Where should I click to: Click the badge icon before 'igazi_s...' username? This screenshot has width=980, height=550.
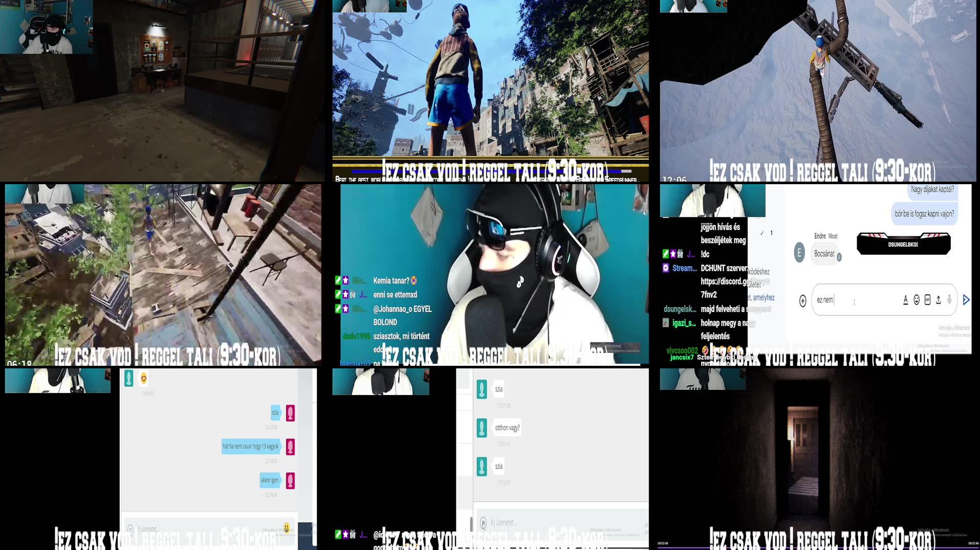pyautogui.click(x=666, y=323)
